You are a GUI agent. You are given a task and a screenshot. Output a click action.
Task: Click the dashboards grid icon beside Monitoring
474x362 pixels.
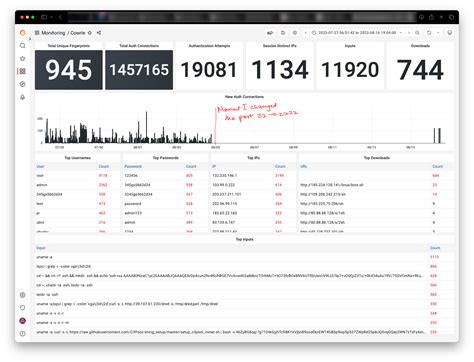(x=37, y=33)
